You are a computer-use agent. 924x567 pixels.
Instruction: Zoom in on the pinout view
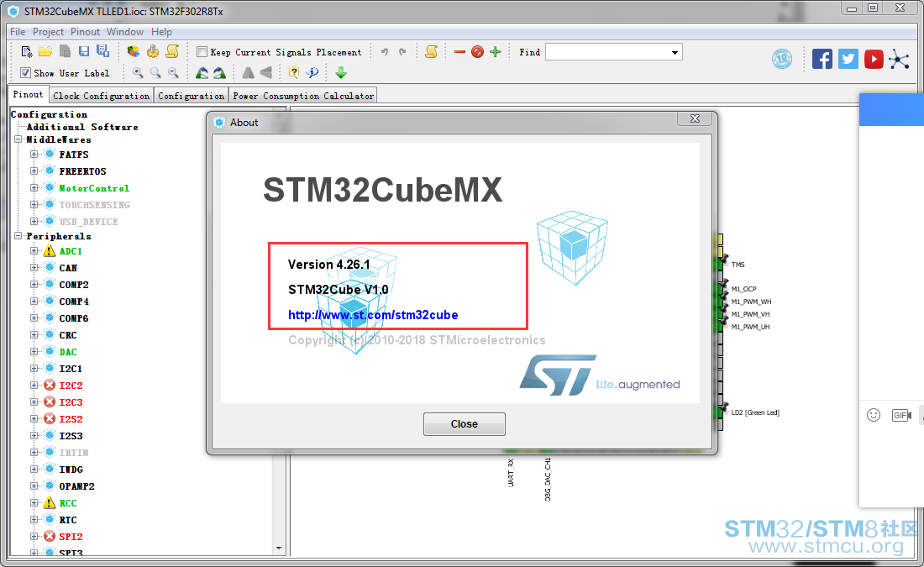pos(137,72)
